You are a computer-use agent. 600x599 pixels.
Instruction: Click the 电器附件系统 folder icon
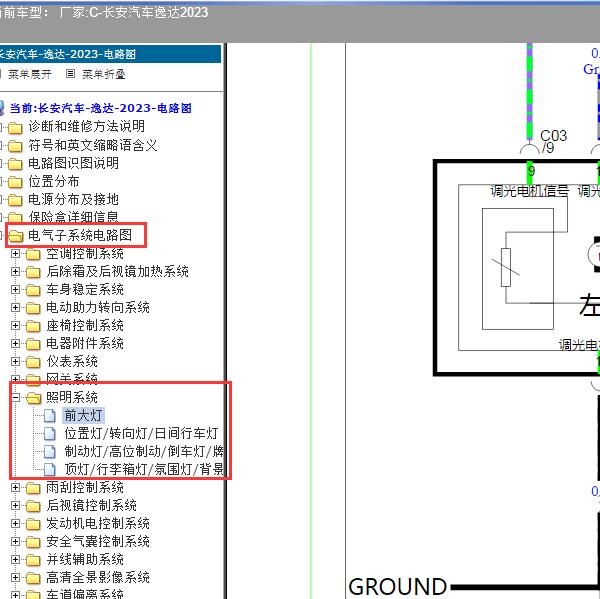33,344
